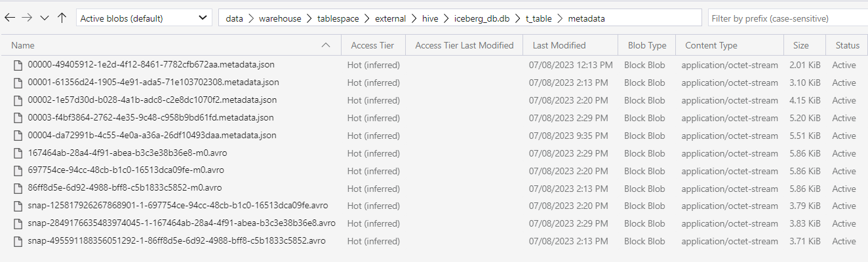Click the Filter by prefix input field
868x262 pixels.
coord(787,18)
